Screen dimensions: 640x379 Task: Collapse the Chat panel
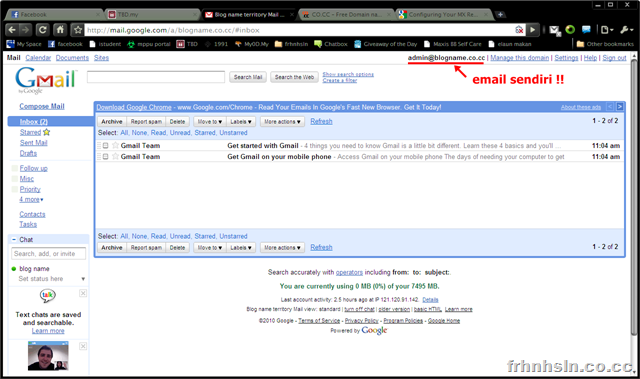coord(14,239)
